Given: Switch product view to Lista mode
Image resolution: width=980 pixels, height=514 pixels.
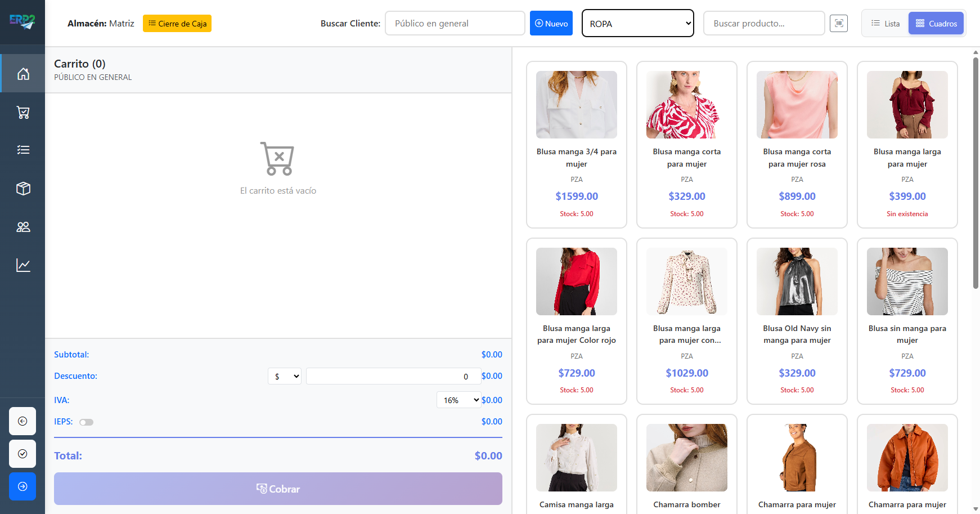Looking at the screenshot, I should [x=885, y=23].
